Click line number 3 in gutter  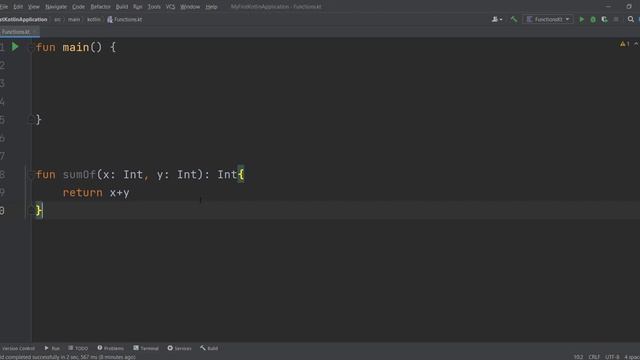click(2, 83)
